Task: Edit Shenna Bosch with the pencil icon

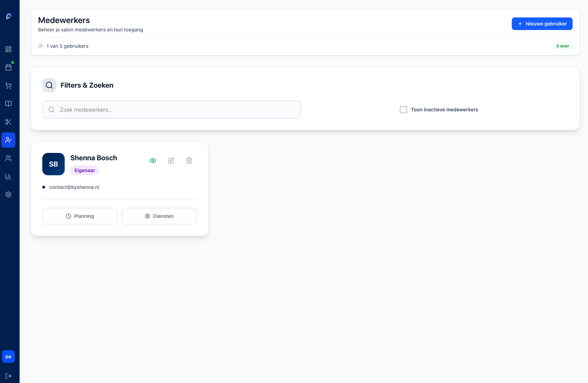Action: (171, 161)
